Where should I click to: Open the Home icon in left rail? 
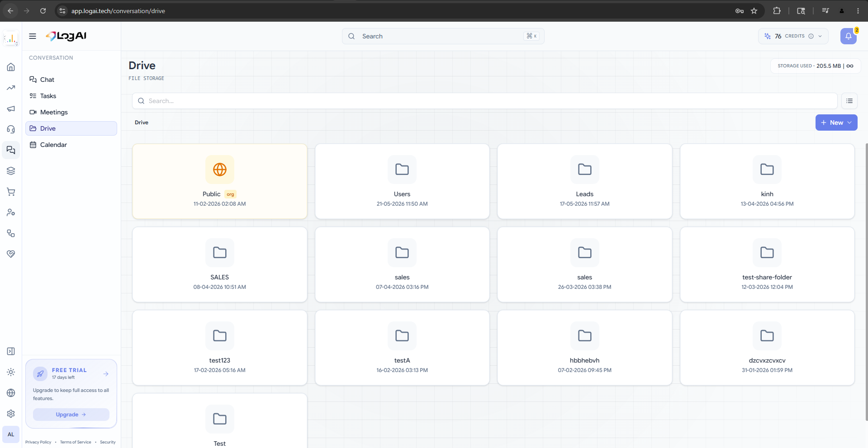pos(11,67)
